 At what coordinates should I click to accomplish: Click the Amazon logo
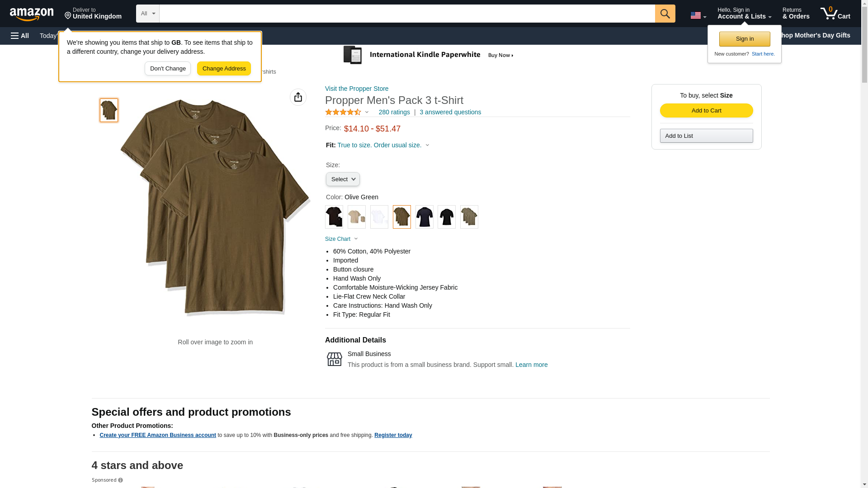coord(32,14)
